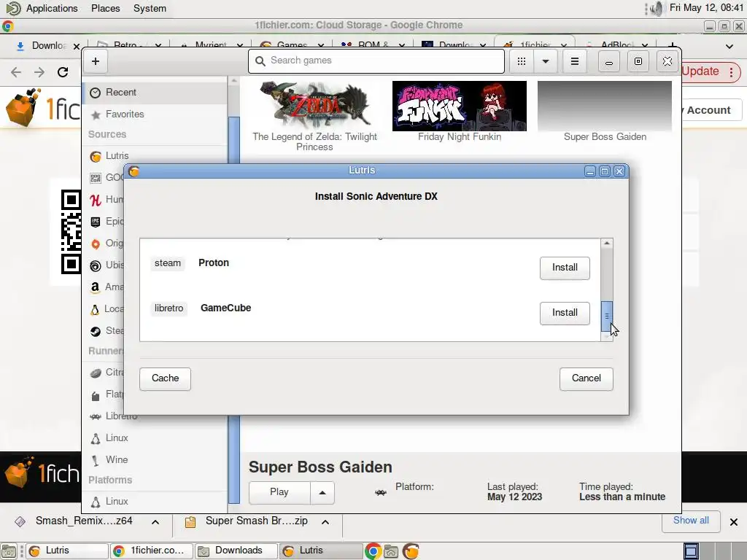The width and height of the screenshot is (747, 560).
Task: Select the Wine runner in the sidebar
Action: (x=155, y=460)
